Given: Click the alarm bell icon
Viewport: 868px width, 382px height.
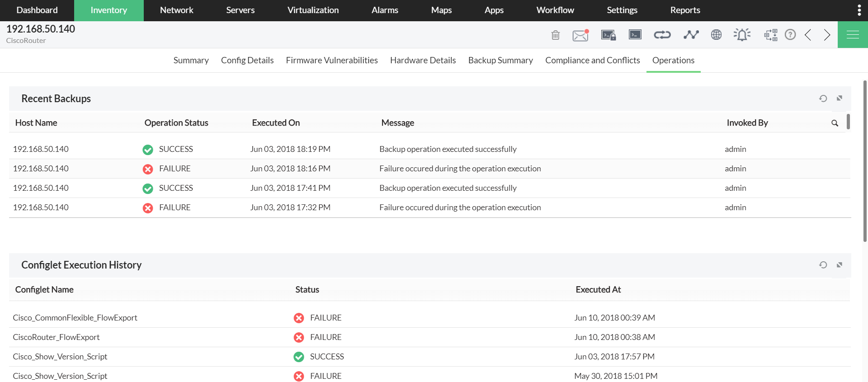Looking at the screenshot, I should point(742,34).
